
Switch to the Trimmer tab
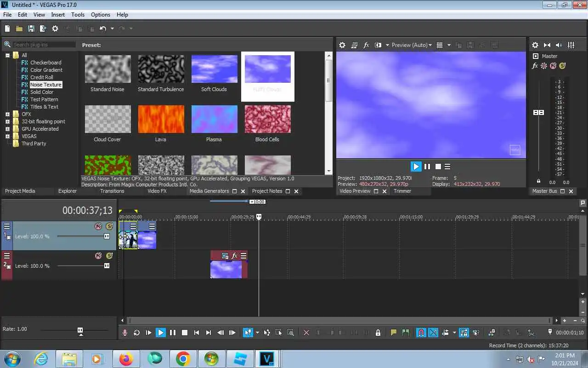(x=402, y=191)
